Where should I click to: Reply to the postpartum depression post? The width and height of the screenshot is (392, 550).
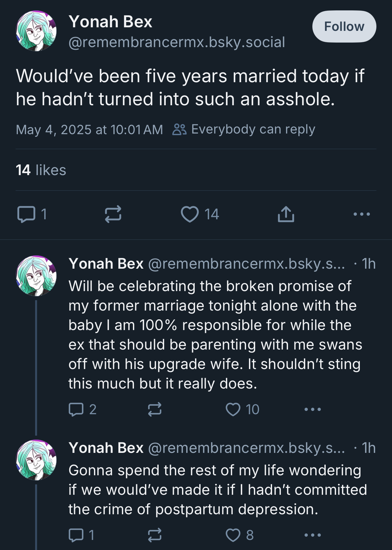[x=76, y=535]
